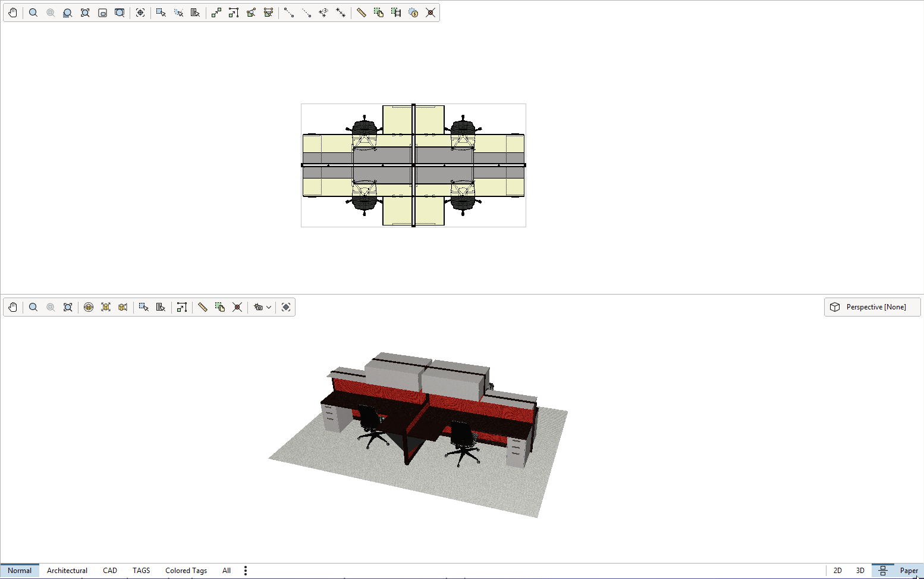This screenshot has width=924, height=579.
Task: Click the select-by-list icon in 3D toolbar
Action: 161,307
